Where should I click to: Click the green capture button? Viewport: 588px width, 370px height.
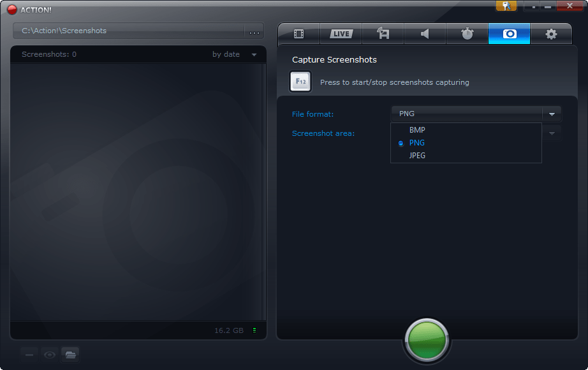427,340
